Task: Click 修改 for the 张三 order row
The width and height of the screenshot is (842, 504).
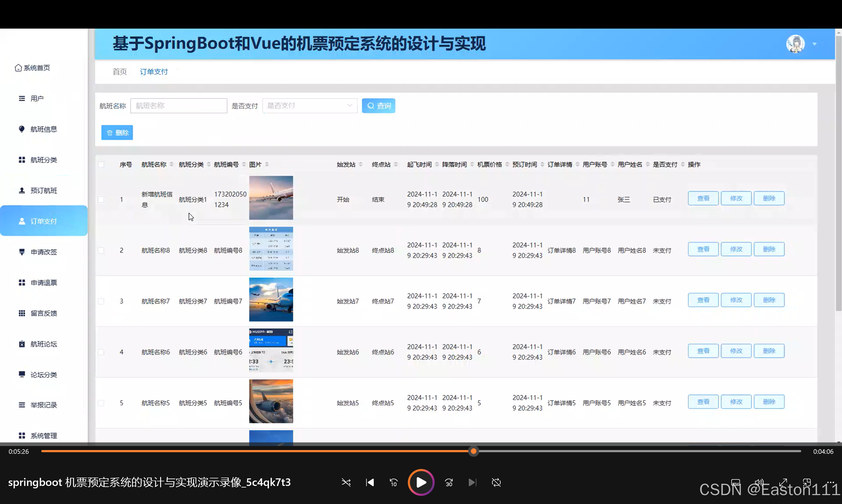Action: point(736,198)
